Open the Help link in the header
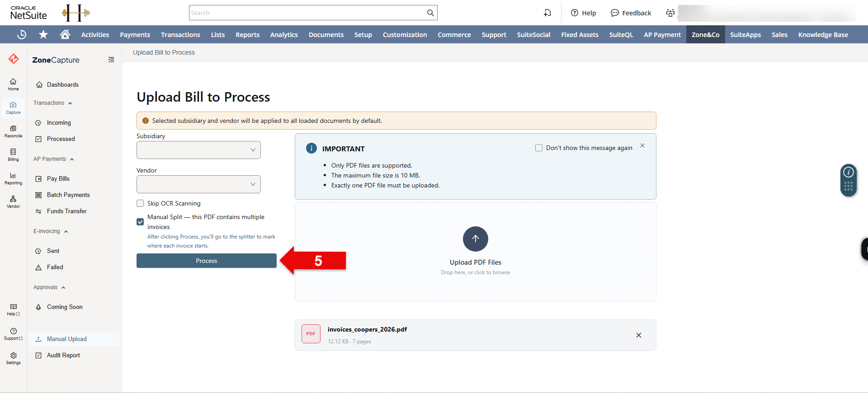The width and height of the screenshot is (868, 393). point(584,13)
